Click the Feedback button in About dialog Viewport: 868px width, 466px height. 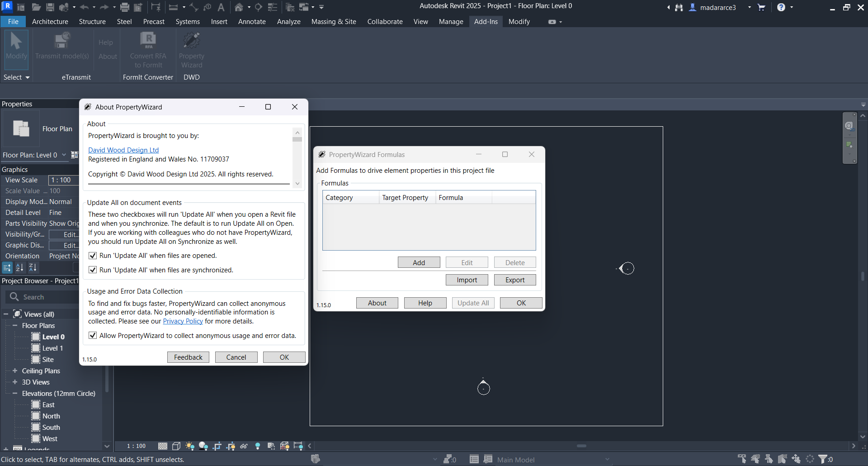(x=189, y=357)
